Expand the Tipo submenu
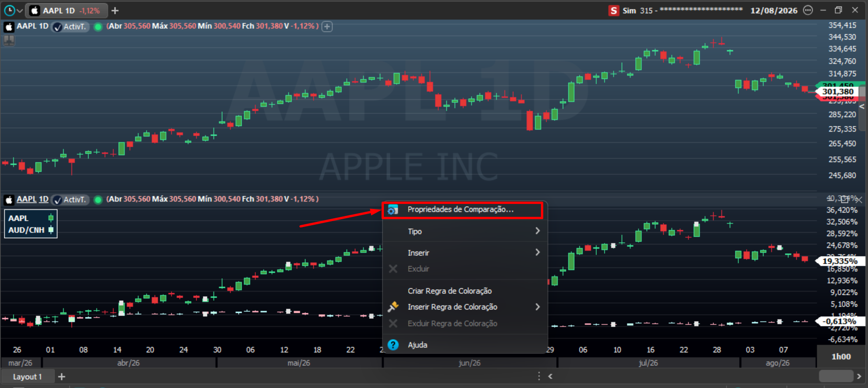868x388 pixels. [465, 231]
